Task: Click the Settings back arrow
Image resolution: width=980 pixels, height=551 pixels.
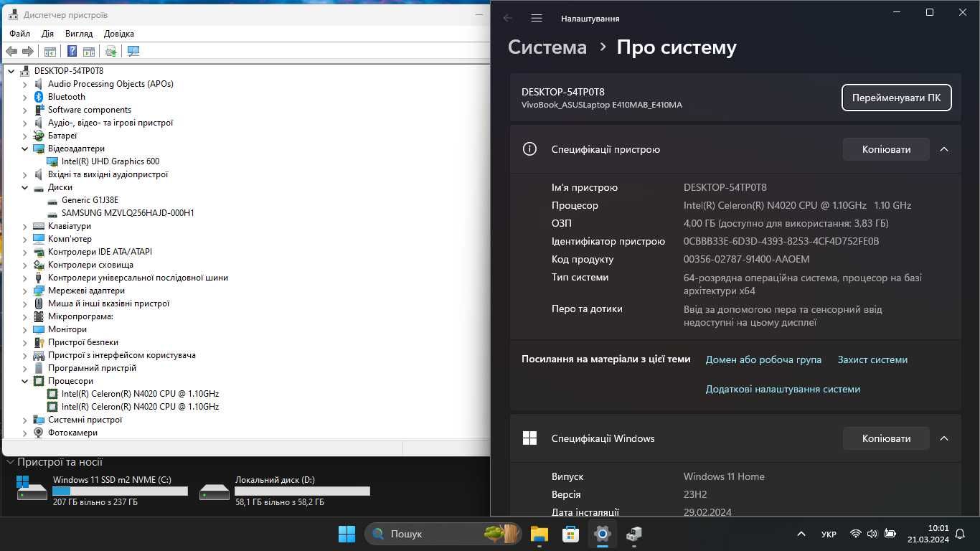Action: pyautogui.click(x=508, y=18)
